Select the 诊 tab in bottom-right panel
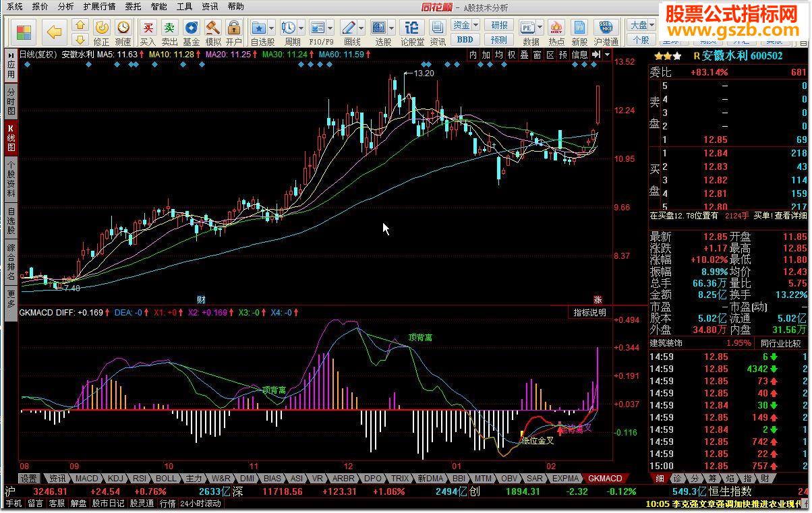 point(677,479)
